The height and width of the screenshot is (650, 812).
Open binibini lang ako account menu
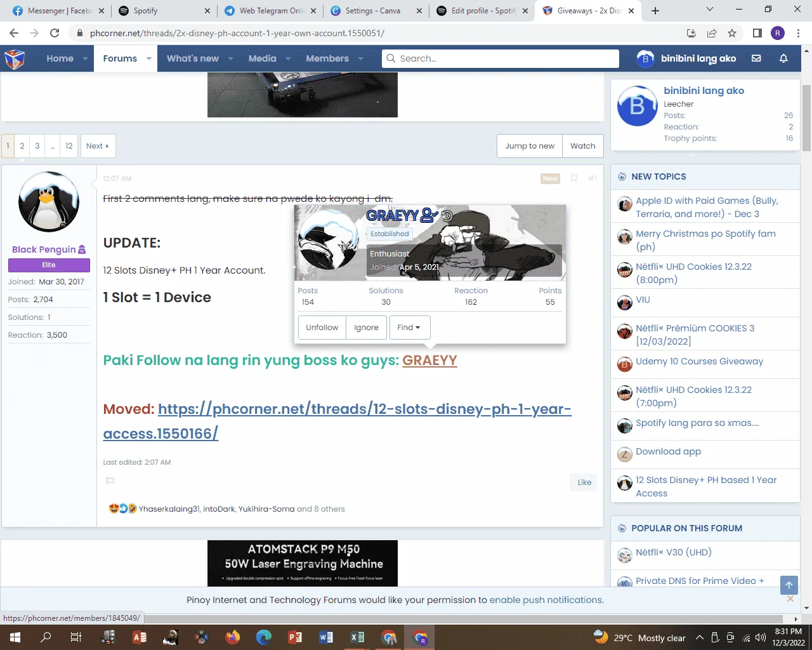coord(686,58)
